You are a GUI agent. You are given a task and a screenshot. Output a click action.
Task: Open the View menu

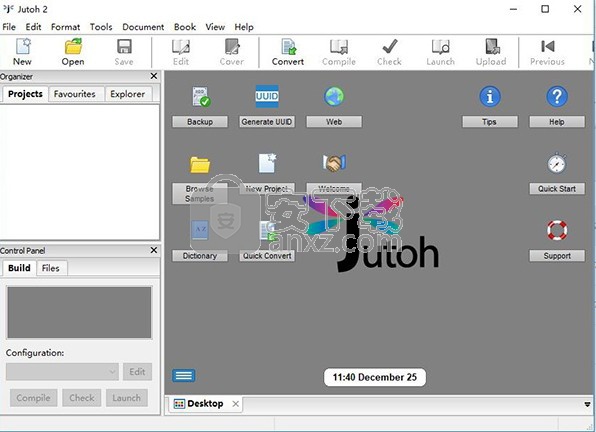point(215,27)
